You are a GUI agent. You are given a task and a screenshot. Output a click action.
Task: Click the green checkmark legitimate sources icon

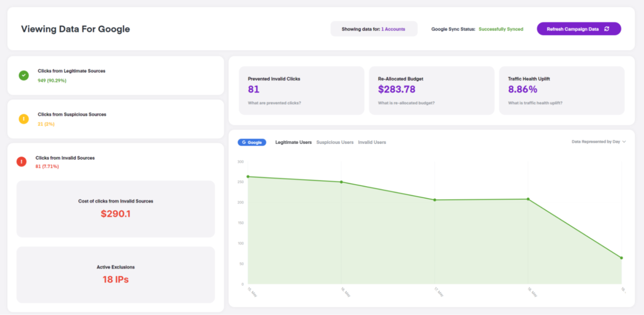click(x=24, y=75)
